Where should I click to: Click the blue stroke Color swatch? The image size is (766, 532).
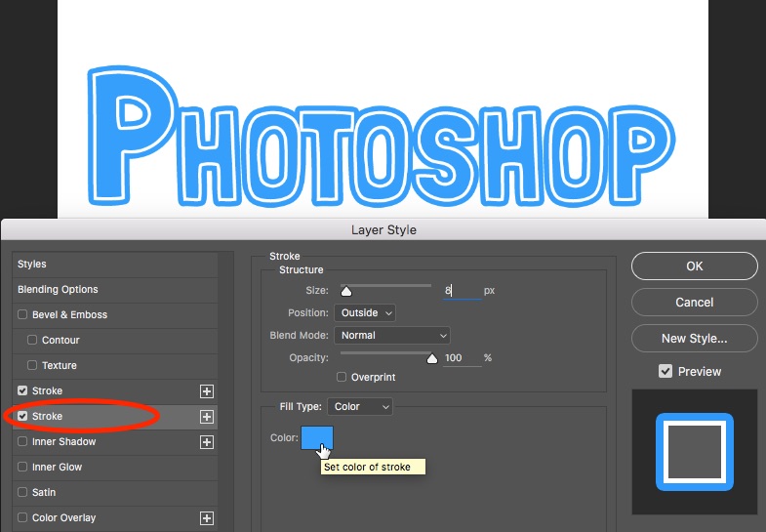[x=317, y=437]
